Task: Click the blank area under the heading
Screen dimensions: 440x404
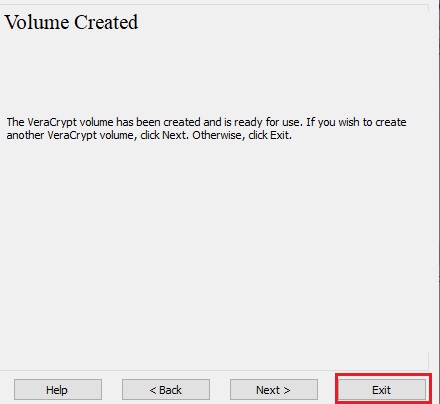Action: tap(213, 73)
